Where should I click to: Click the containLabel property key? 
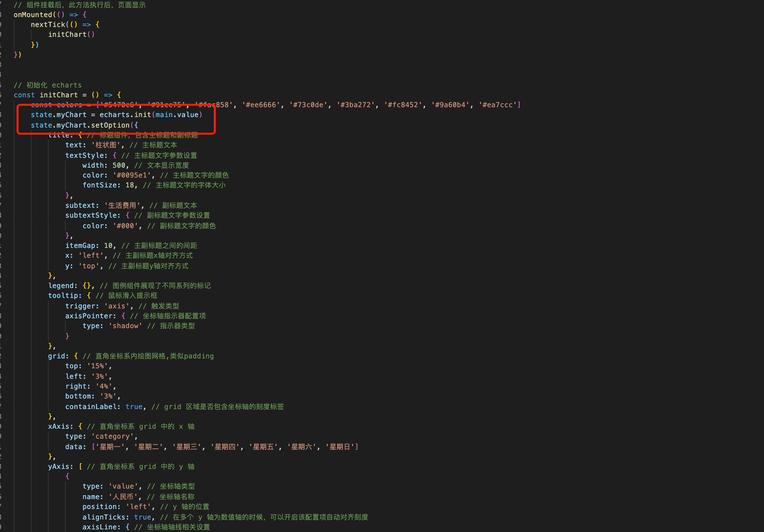point(91,407)
